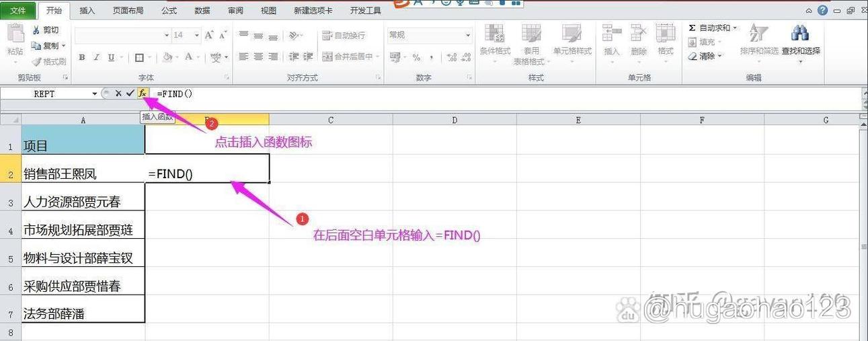The image size is (868, 341).
Task: Expand the Name Box REPT dropdown
Action: tap(95, 93)
